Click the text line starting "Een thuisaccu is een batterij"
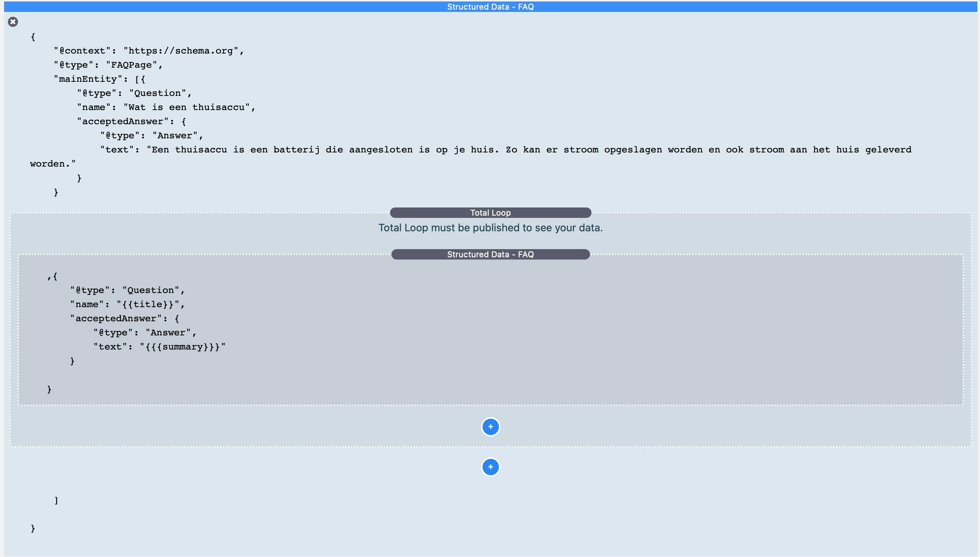The height and width of the screenshot is (557, 980). 506,149
